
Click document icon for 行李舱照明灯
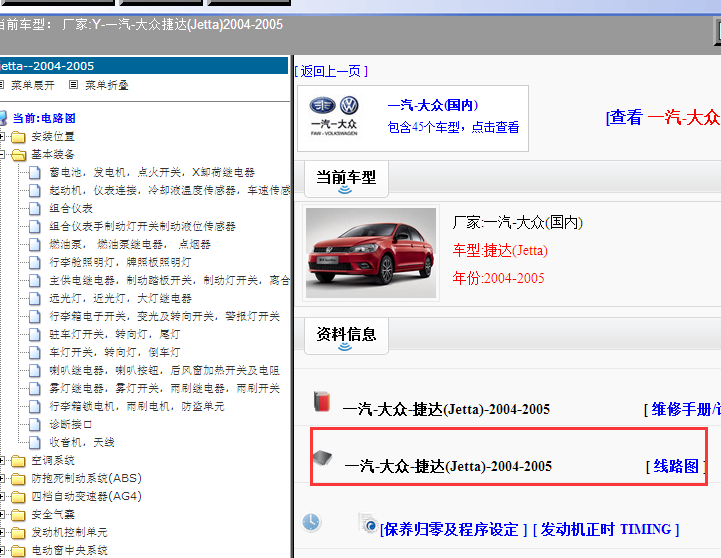pos(35,262)
